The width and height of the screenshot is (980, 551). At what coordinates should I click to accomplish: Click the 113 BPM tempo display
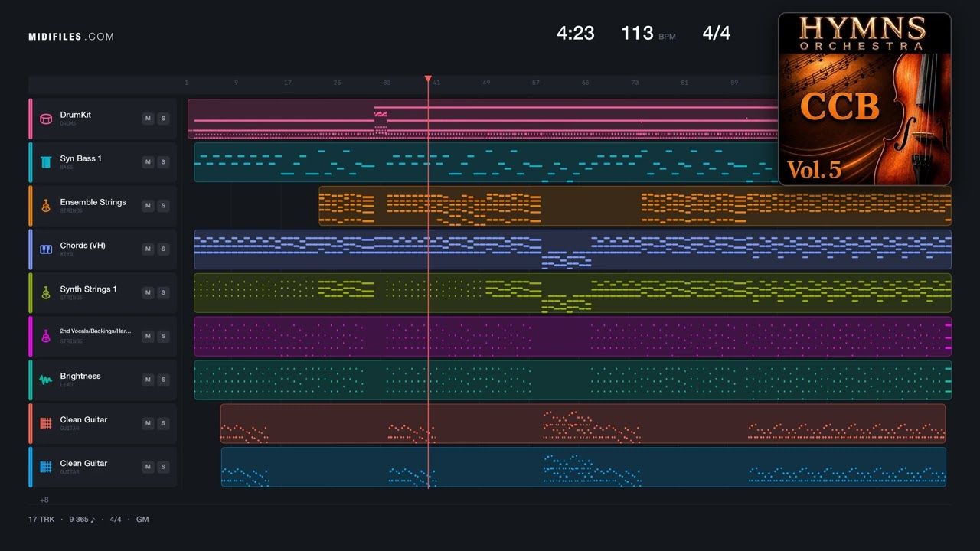coord(648,34)
